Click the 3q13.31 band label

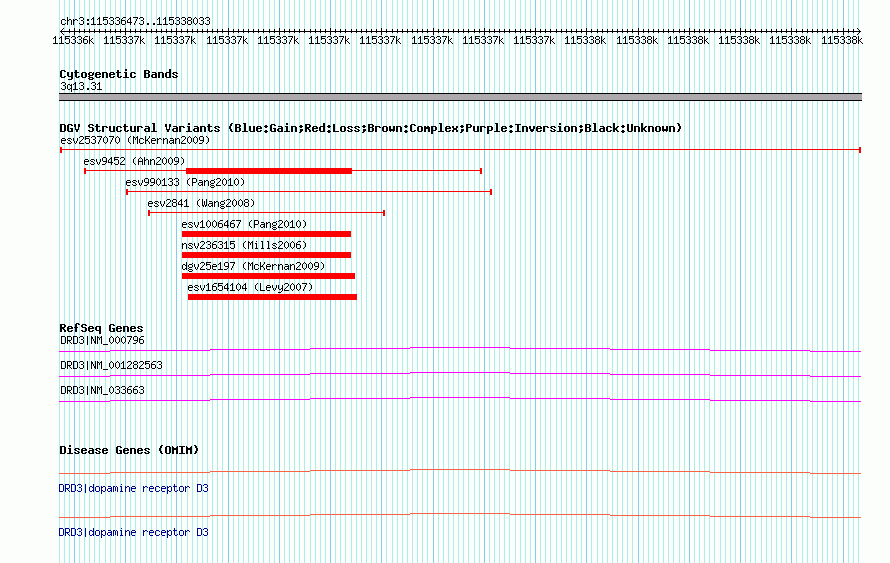(x=81, y=86)
